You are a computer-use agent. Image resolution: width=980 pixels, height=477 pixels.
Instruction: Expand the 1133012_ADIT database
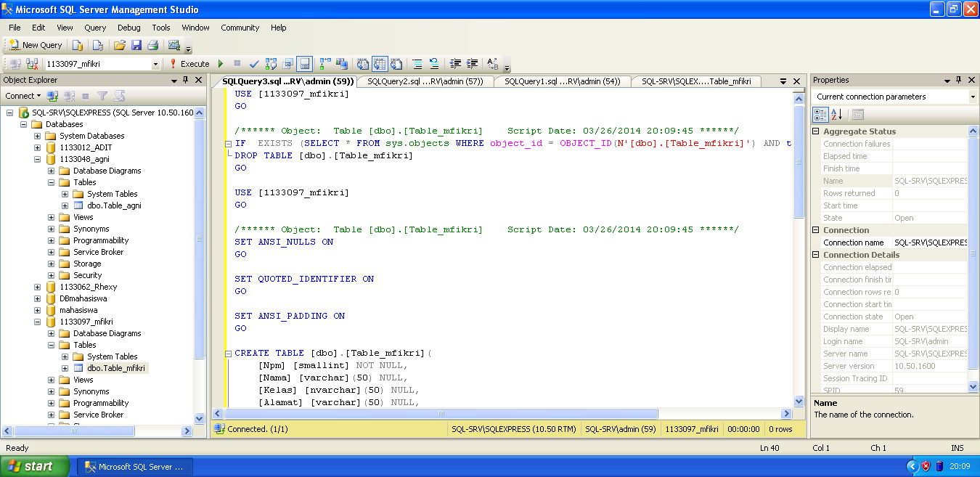point(37,147)
